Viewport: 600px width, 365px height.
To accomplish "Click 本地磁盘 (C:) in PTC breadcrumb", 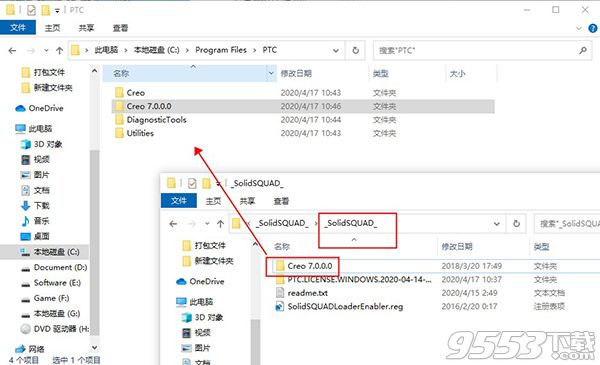I will (156, 50).
